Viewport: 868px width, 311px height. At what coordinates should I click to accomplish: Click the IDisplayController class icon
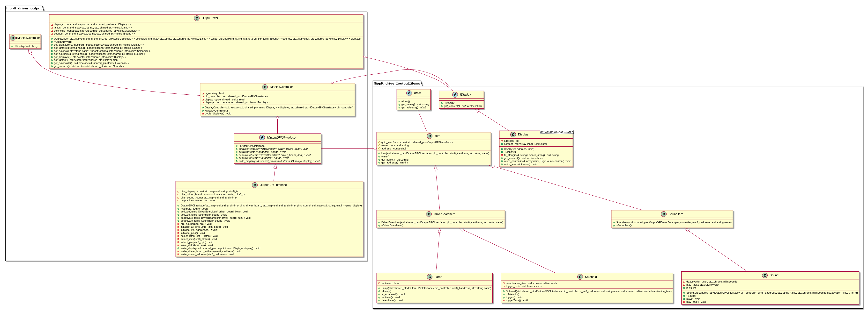coord(13,38)
